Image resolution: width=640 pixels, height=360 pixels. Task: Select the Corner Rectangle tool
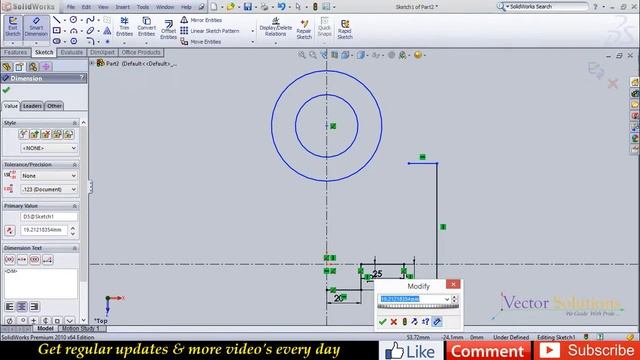(57, 31)
